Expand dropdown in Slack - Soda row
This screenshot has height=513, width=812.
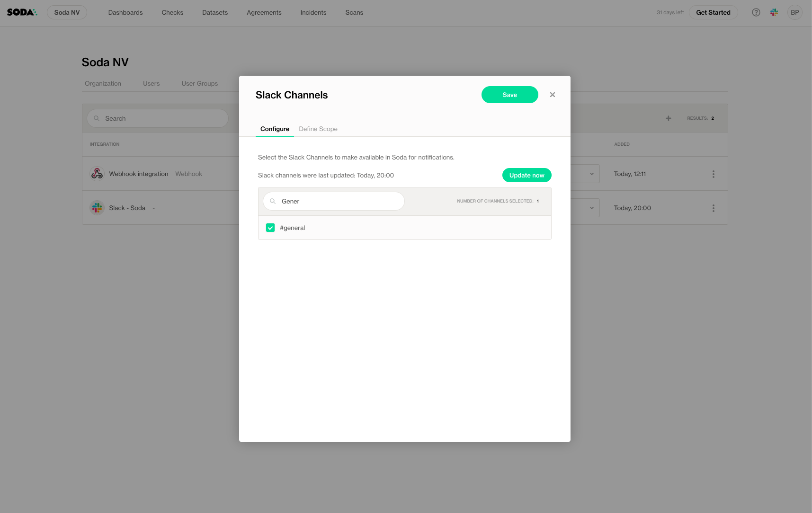pyautogui.click(x=591, y=208)
